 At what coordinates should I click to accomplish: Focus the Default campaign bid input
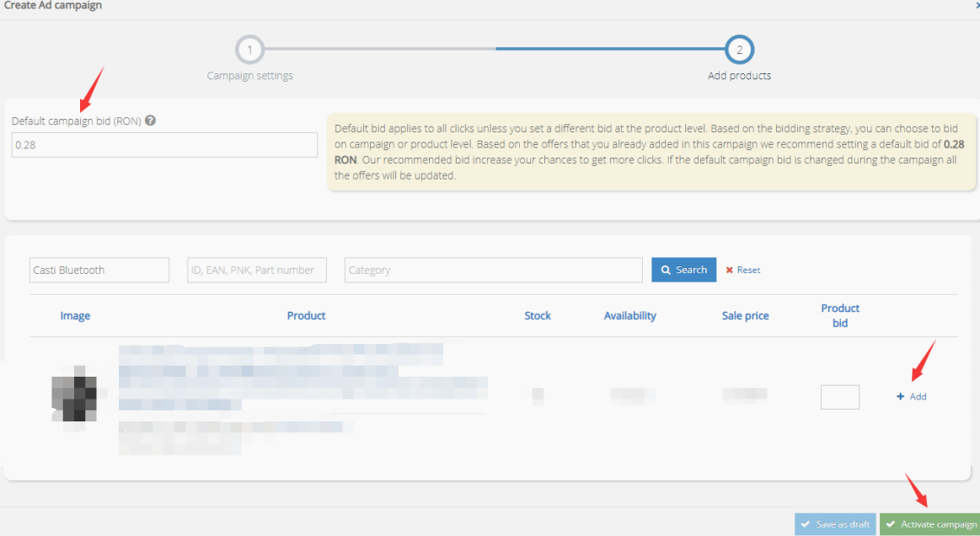164,145
